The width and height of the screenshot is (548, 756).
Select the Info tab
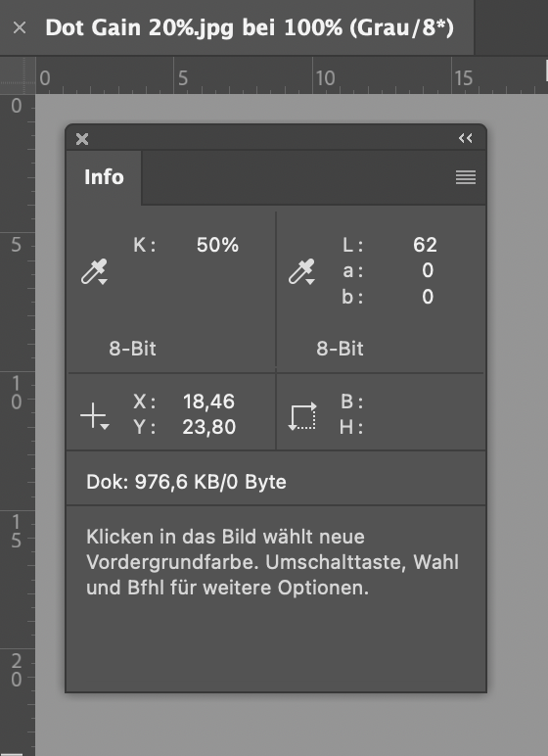[104, 177]
